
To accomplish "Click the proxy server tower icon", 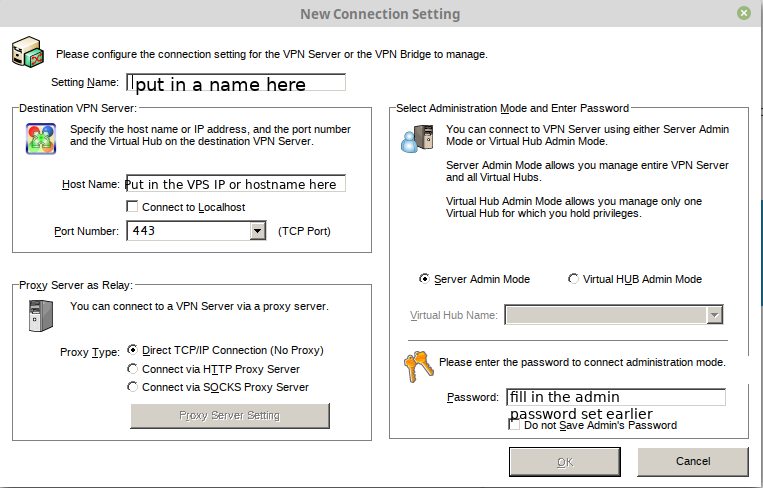I will pyautogui.click(x=41, y=316).
